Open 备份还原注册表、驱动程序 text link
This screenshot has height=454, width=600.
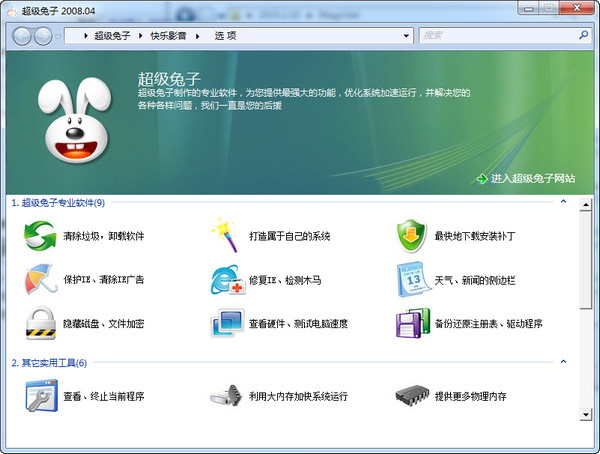(488, 323)
